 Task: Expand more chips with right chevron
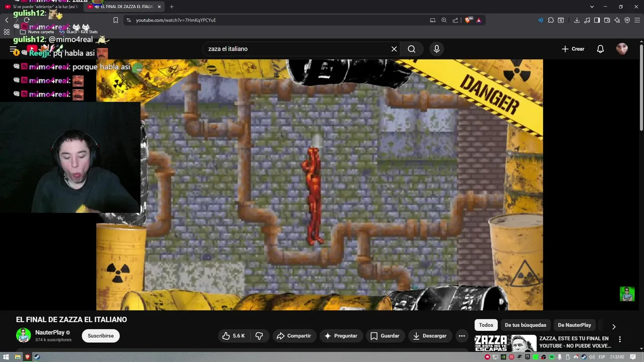[x=614, y=326]
